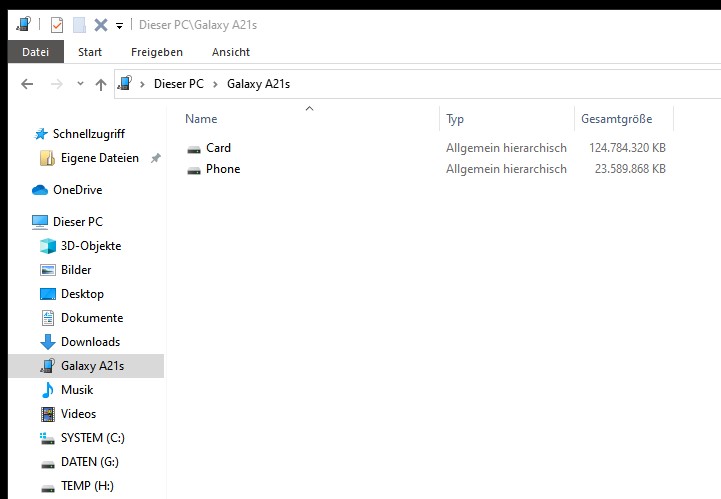Open OneDrive in the navigation pane
721x499 pixels.
pyautogui.click(x=77, y=189)
